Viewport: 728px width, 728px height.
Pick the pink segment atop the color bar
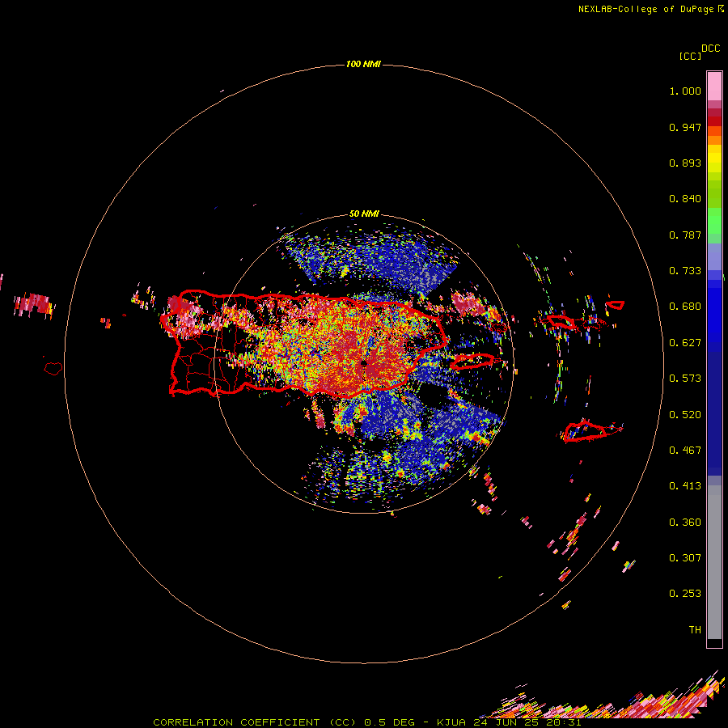(x=714, y=87)
